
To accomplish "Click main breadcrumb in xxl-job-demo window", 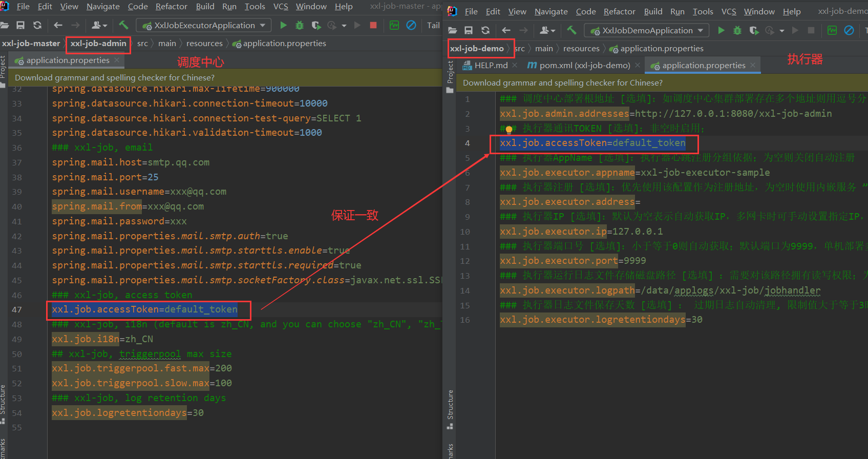I will coord(544,48).
